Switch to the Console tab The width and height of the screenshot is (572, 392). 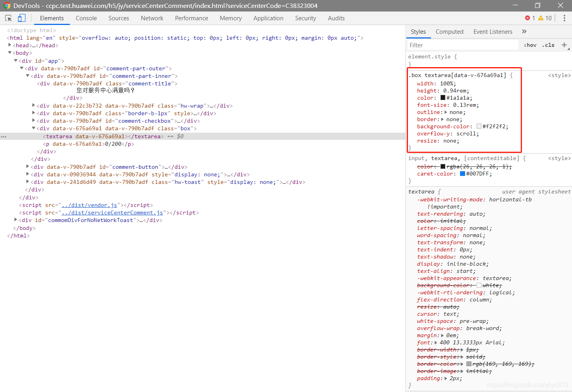(86, 18)
